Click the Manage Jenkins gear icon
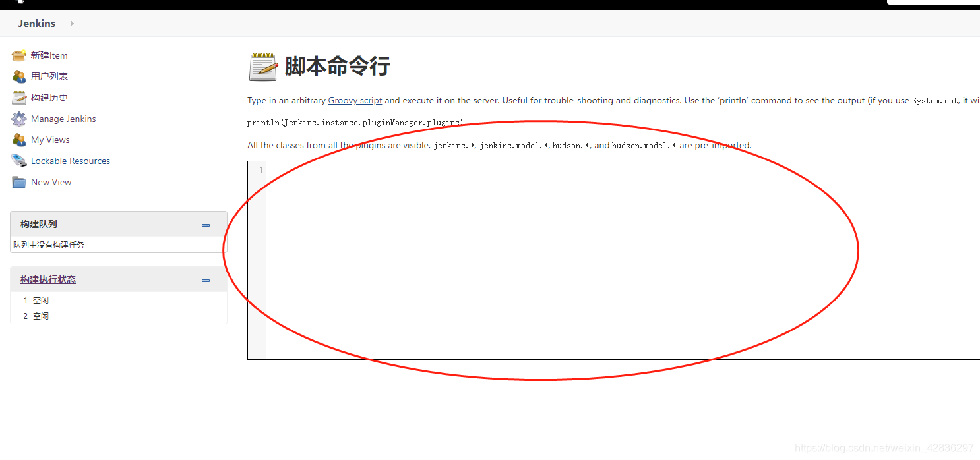The width and height of the screenshot is (980, 460). [18, 119]
